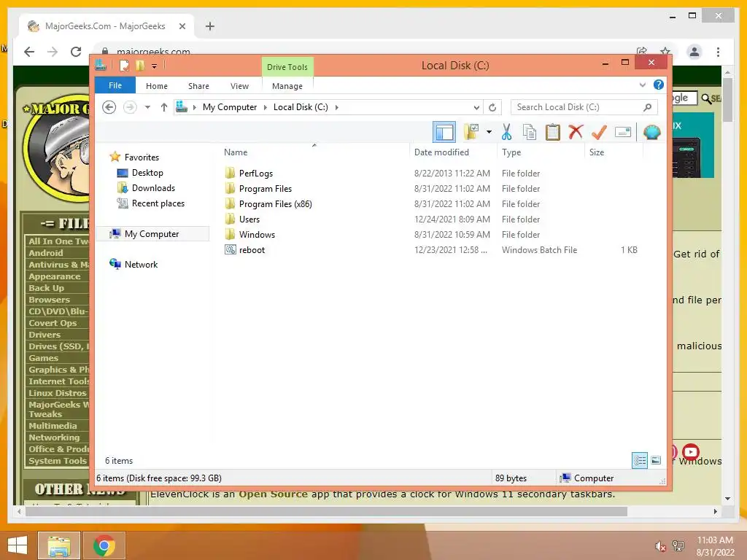Click the folder options toolbar icon
Viewport: 747px width, 560px height.
point(471,132)
